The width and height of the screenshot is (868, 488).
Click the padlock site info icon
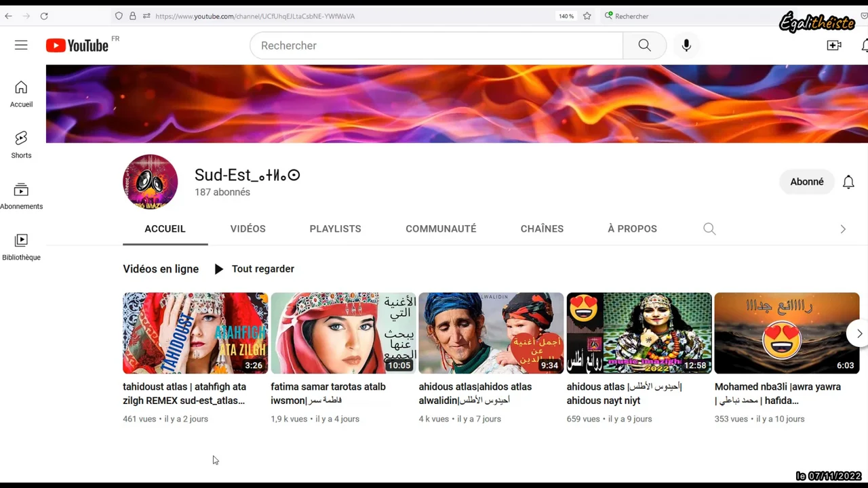[133, 16]
